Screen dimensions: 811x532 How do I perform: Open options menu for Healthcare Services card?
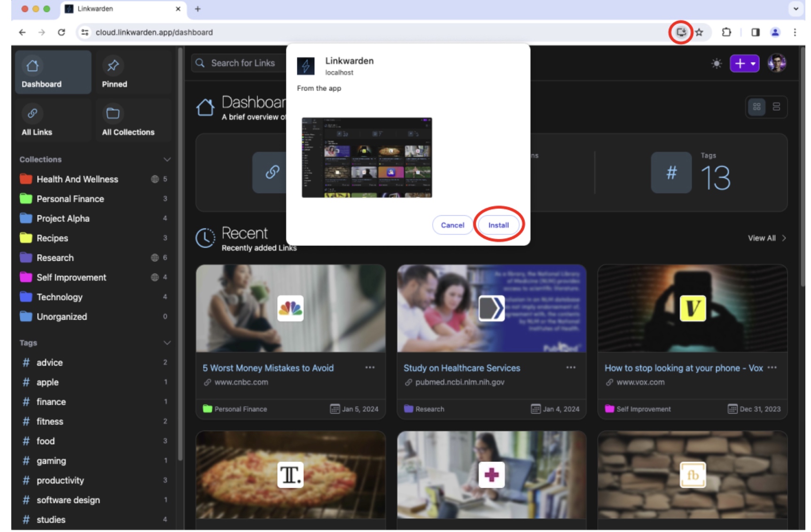pyautogui.click(x=571, y=368)
